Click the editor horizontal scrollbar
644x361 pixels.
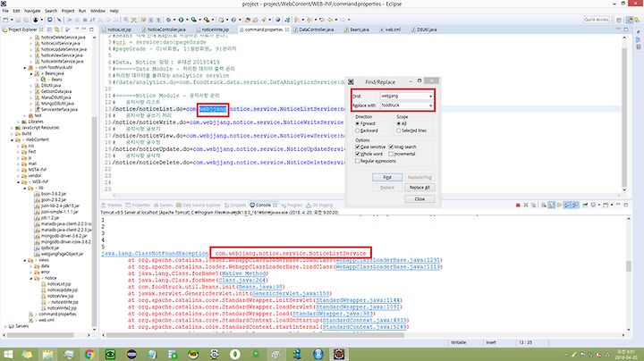click(367, 196)
